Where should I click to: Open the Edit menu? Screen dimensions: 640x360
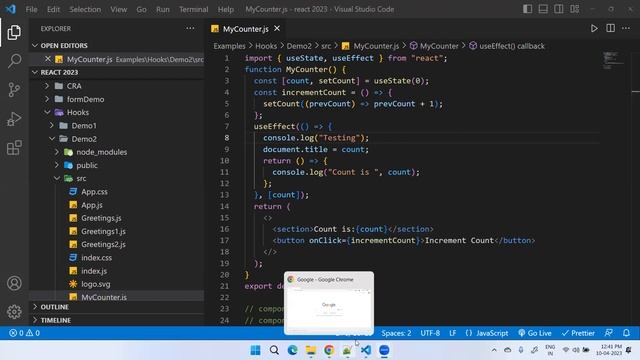53,9
